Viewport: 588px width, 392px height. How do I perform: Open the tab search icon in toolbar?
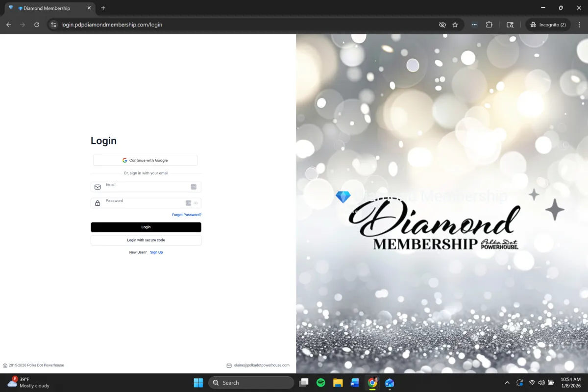(510, 24)
